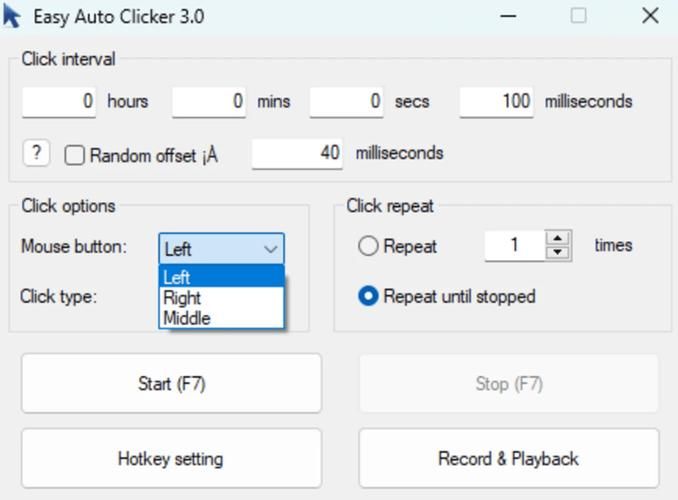
Task: Enable the Random offset checkbox
Action: (x=74, y=155)
